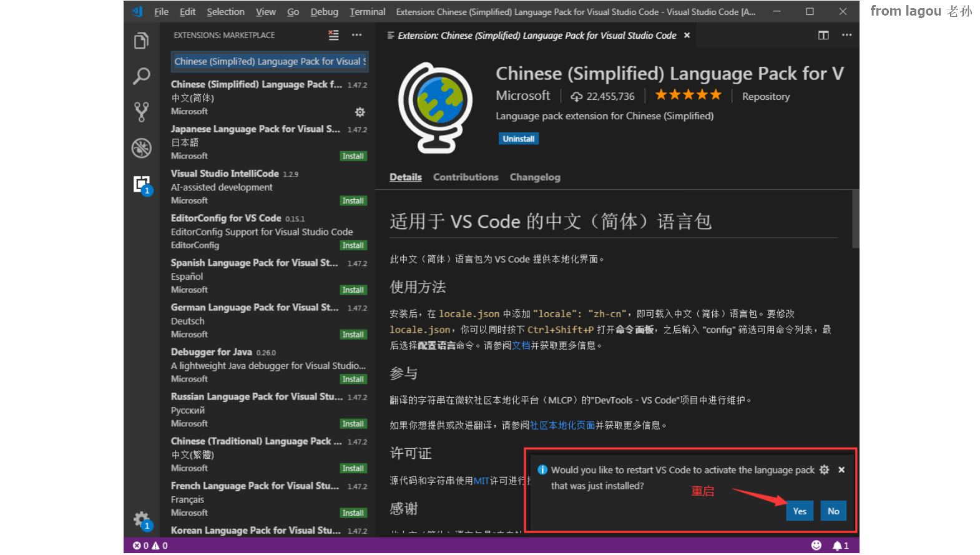
Task: Install the Spanish Language Pack
Action: pos(353,290)
